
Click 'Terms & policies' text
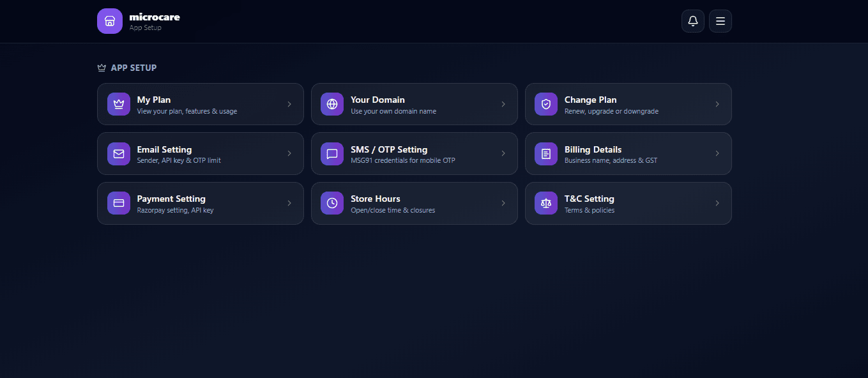click(x=590, y=210)
